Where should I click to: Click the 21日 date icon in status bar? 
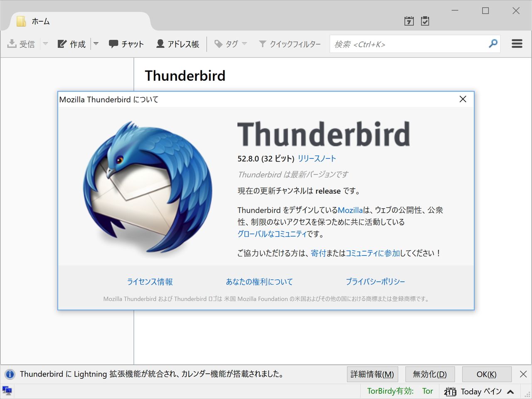(450, 391)
